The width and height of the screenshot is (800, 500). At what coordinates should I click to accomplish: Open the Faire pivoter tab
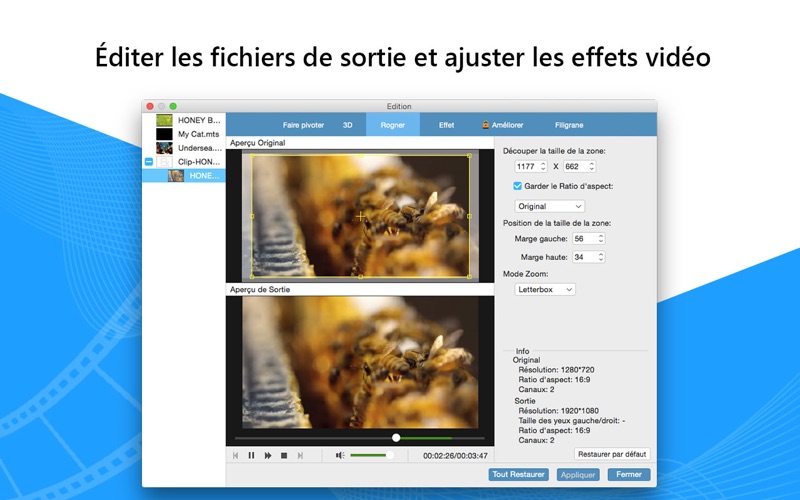click(x=303, y=125)
